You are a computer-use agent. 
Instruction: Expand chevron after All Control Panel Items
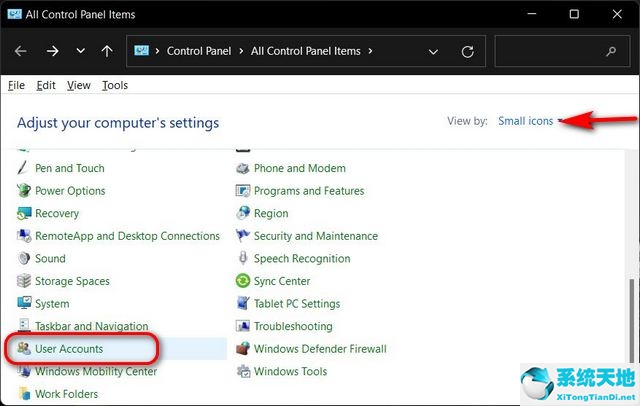(370, 51)
